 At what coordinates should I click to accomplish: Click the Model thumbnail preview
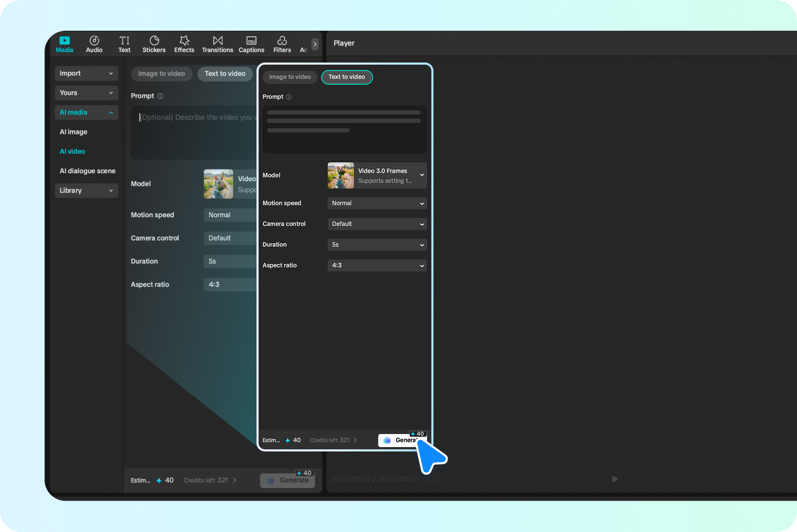click(x=341, y=175)
